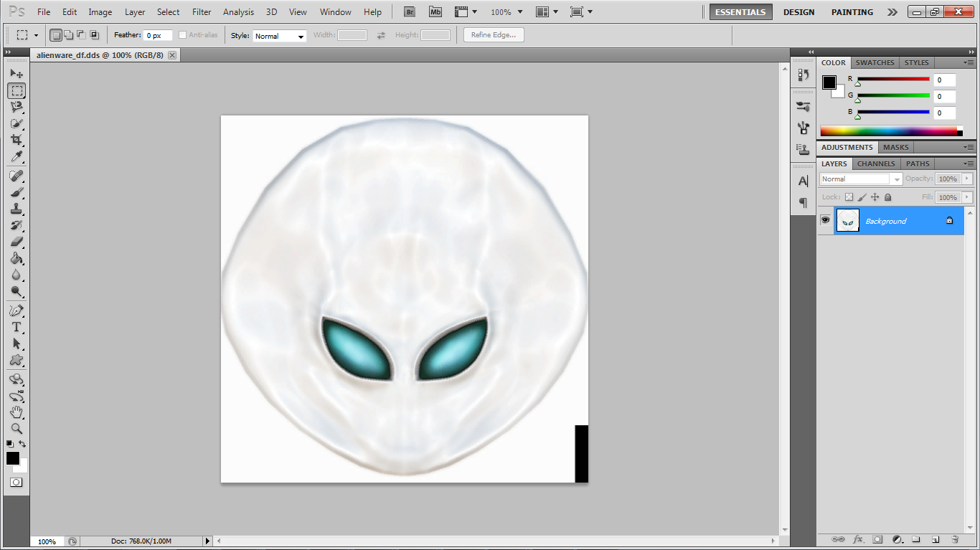
Task: Open the Opacity slider arrow in Layers
Action: 968,179
